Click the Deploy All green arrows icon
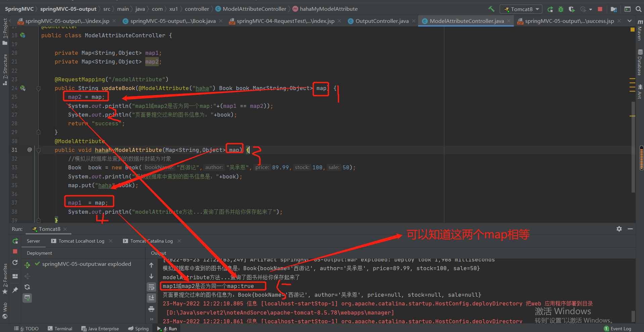 click(x=27, y=265)
